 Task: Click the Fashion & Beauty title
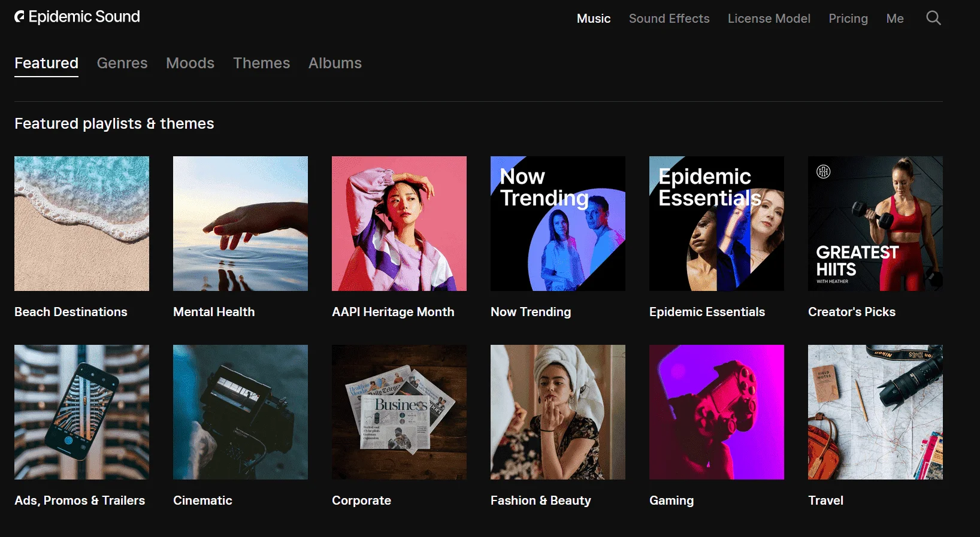point(540,500)
